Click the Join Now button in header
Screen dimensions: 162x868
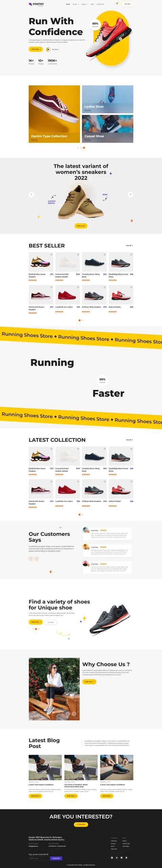[127, 4]
